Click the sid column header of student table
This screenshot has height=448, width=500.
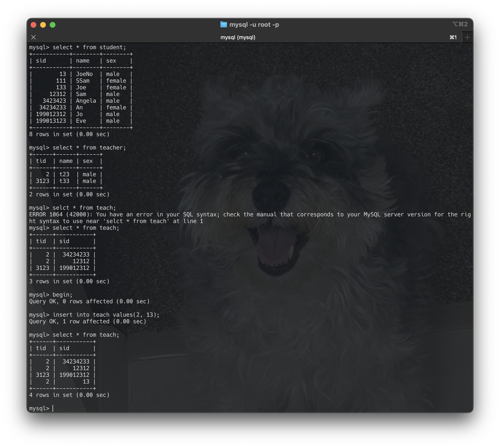pyautogui.click(x=41, y=61)
